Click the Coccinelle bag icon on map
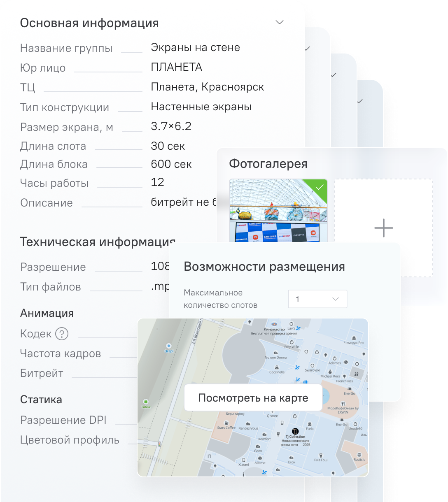 277,367
